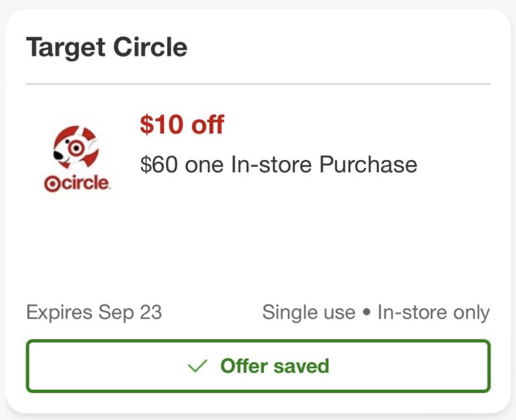Screen dimensions: 516x420
Task: Tap the red circle wordmark
Action: [84, 183]
